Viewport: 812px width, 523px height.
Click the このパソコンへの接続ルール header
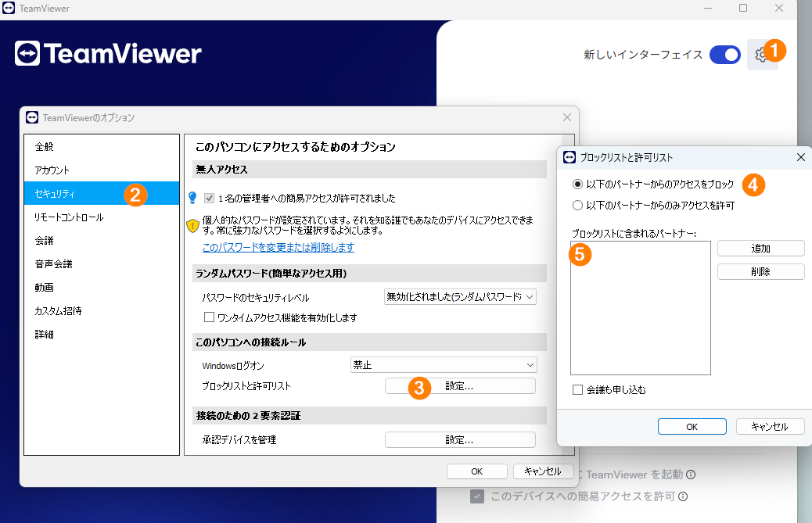(x=369, y=342)
